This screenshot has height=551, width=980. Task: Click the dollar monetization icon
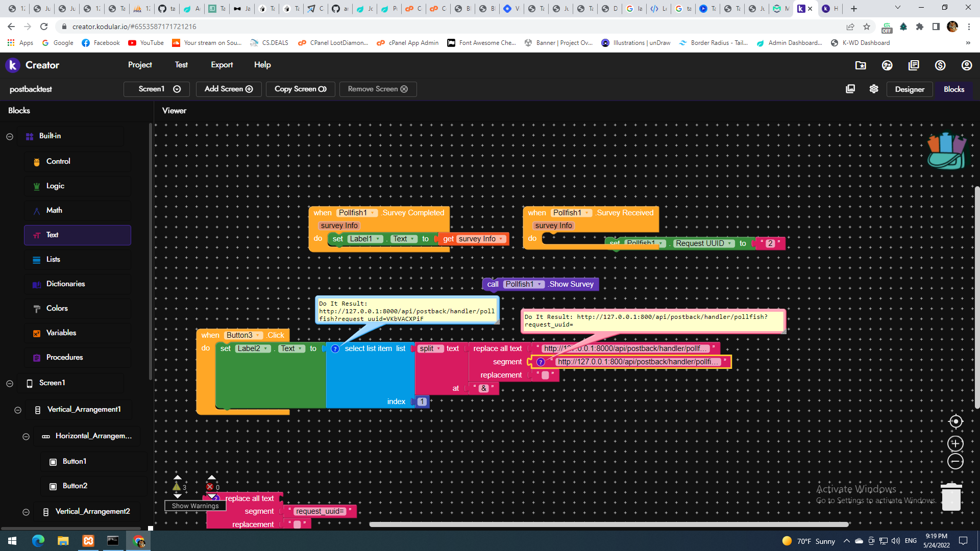[940, 65]
